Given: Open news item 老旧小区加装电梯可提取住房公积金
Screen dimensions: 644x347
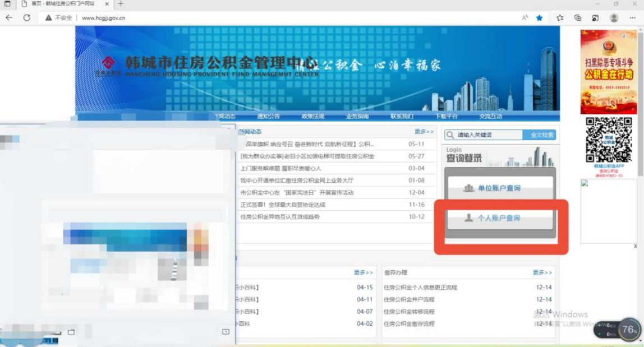Looking at the screenshot, I should tap(307, 156).
